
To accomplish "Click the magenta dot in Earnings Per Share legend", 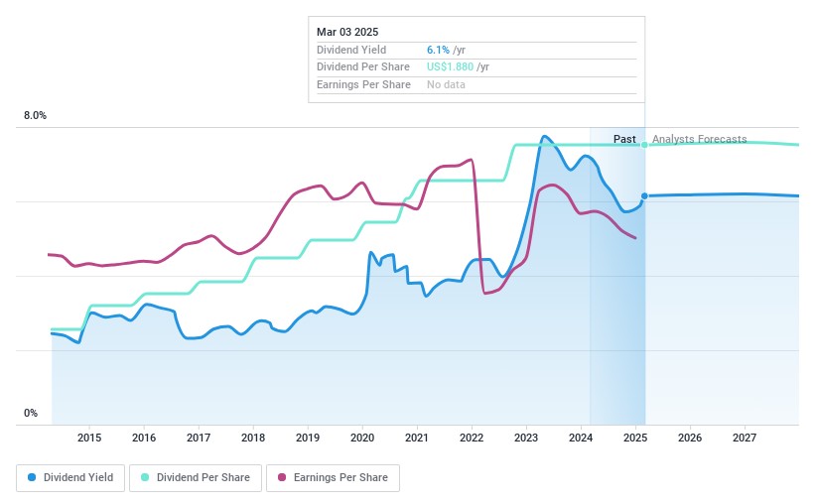I will (x=282, y=478).
